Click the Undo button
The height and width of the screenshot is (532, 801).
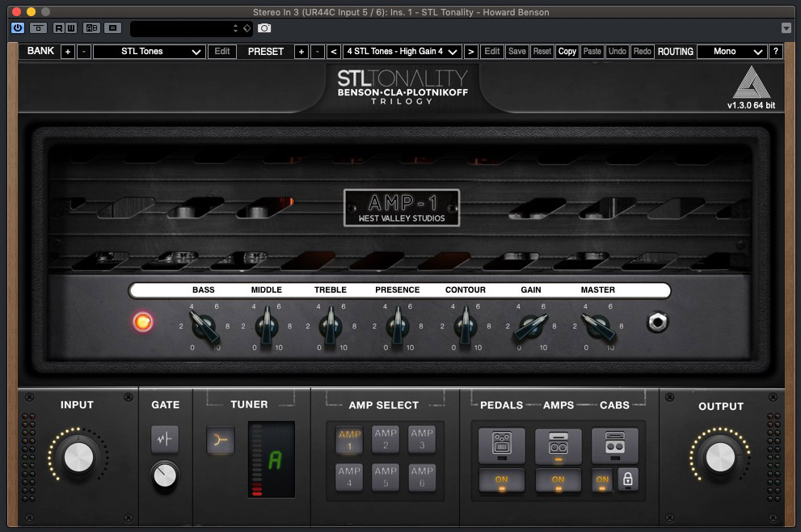617,52
